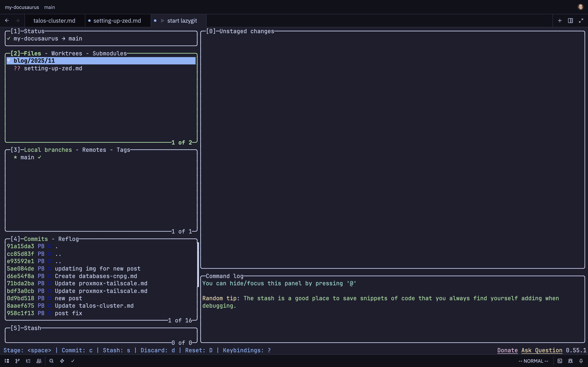Switch to the talos-cluster.md tab
This screenshot has width=588, height=367.
54,21
